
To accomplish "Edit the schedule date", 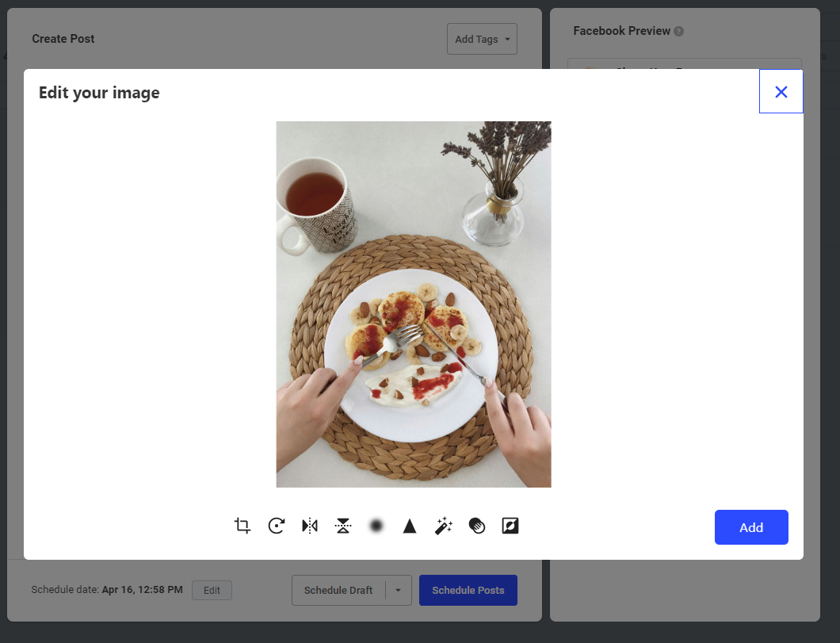I will (212, 590).
